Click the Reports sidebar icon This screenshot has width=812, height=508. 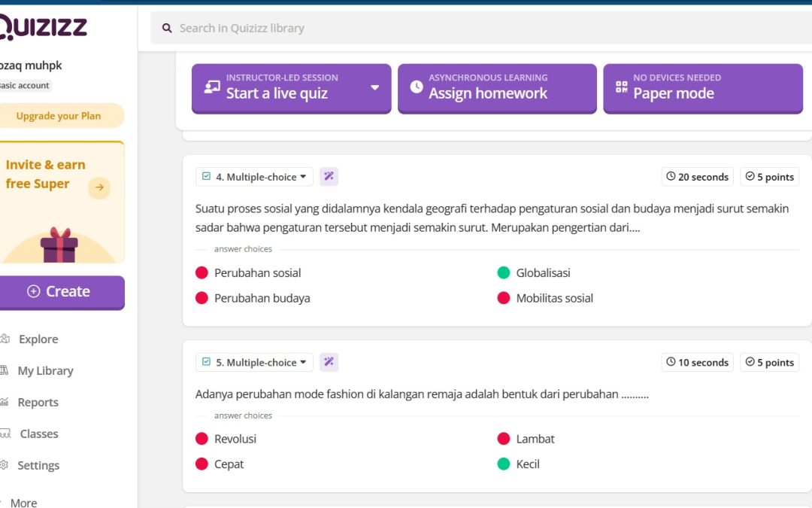(5, 402)
